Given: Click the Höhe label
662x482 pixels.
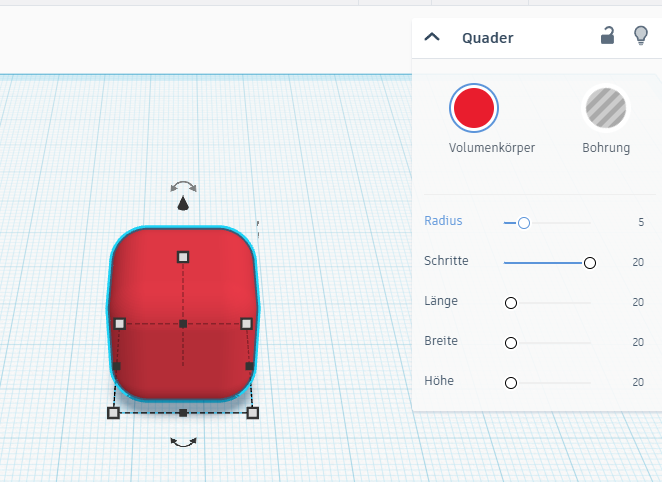Looking at the screenshot, I should (x=439, y=381).
